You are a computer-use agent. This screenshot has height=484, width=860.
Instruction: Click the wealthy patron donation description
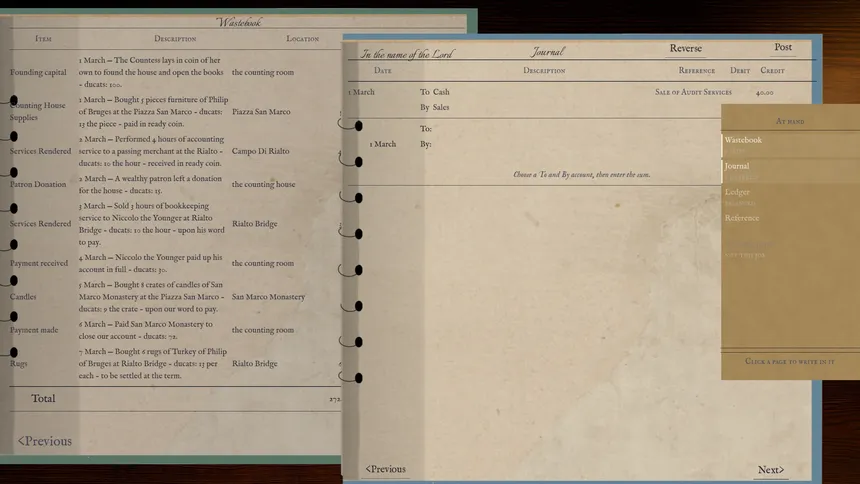coord(150,185)
